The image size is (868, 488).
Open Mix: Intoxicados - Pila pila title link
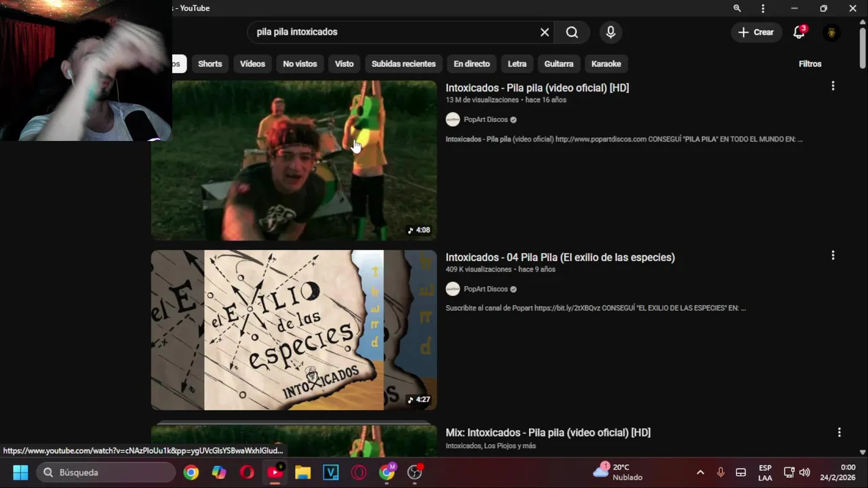coord(548,432)
